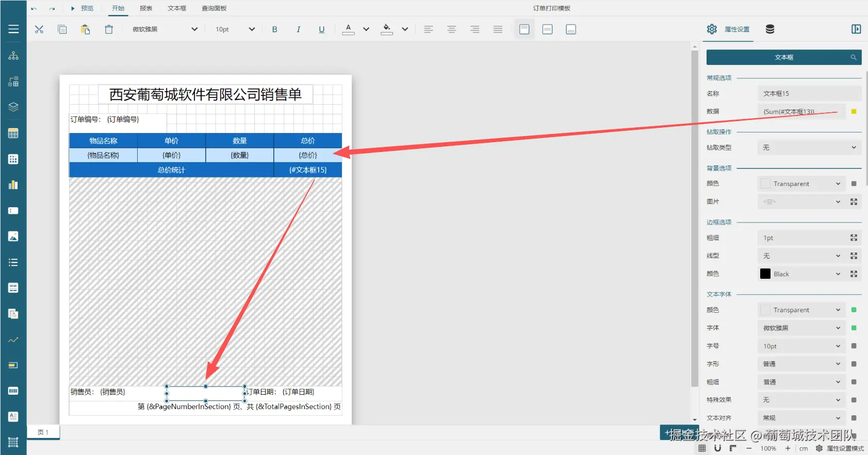Toggle Underline formatting
This screenshot has height=455, width=868.
pyautogui.click(x=321, y=29)
